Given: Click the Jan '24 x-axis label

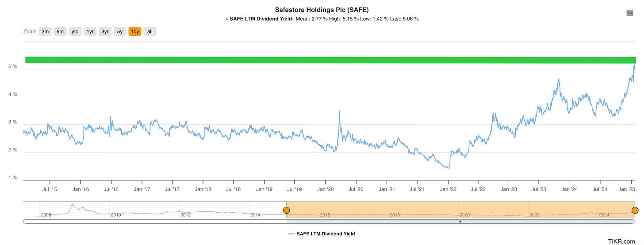Looking at the screenshot, I should pyautogui.click(x=570, y=189).
